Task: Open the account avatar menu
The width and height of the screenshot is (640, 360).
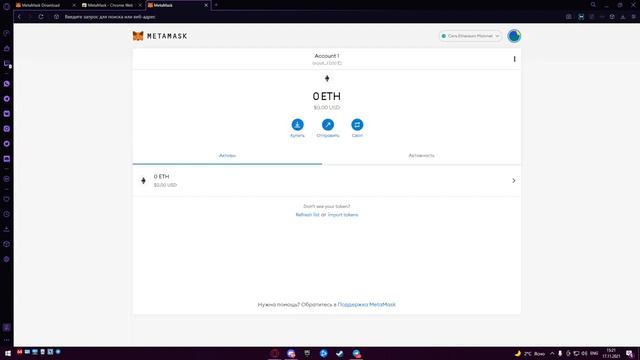Action: click(x=514, y=36)
